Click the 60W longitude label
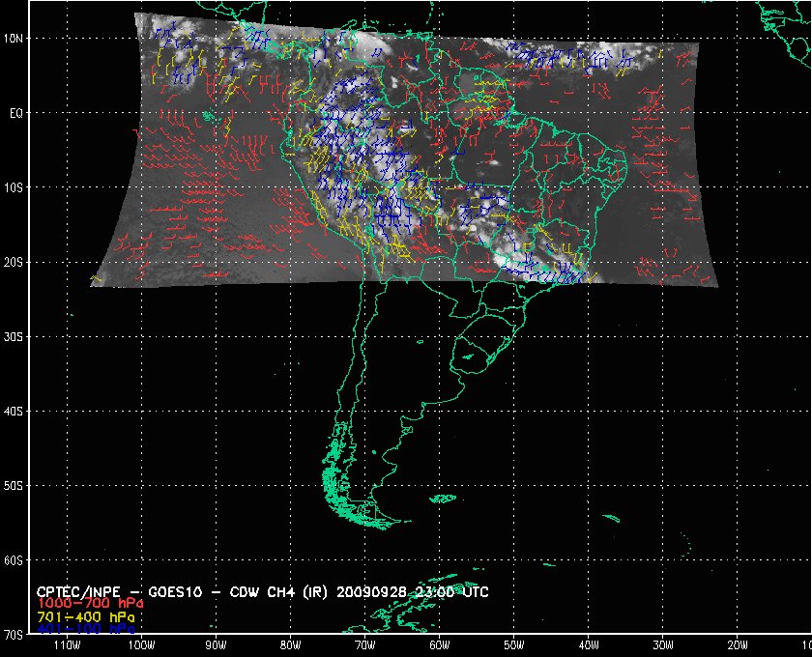This screenshot has width=812, height=657. [440, 645]
